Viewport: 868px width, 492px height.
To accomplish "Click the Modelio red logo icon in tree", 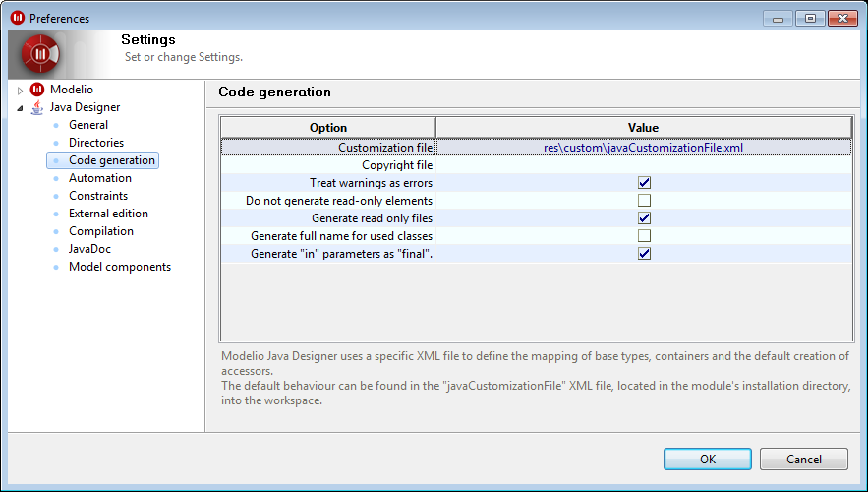I will tap(37, 90).
